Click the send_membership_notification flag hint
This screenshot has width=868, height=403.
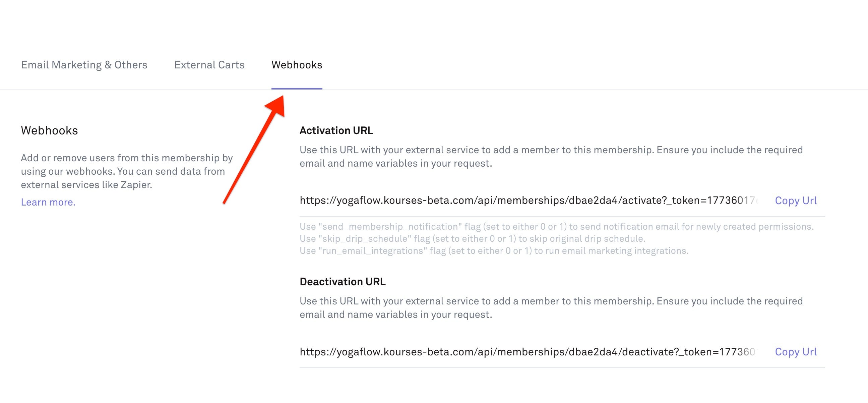(x=556, y=226)
